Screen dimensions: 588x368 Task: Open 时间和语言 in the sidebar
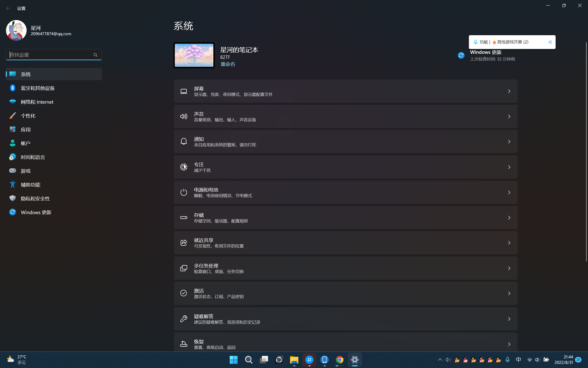point(54,157)
